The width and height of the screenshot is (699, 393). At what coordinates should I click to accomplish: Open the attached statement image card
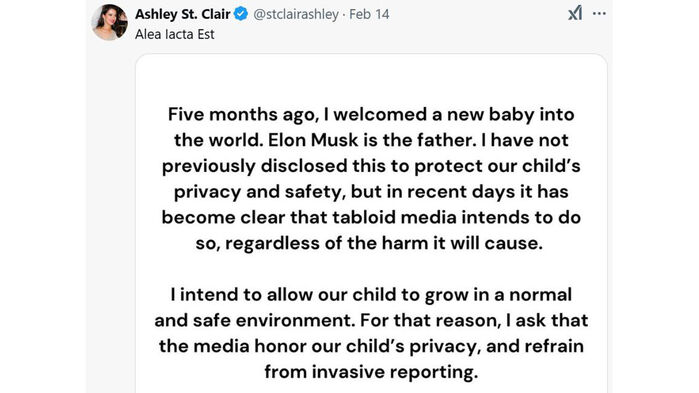[x=371, y=223]
